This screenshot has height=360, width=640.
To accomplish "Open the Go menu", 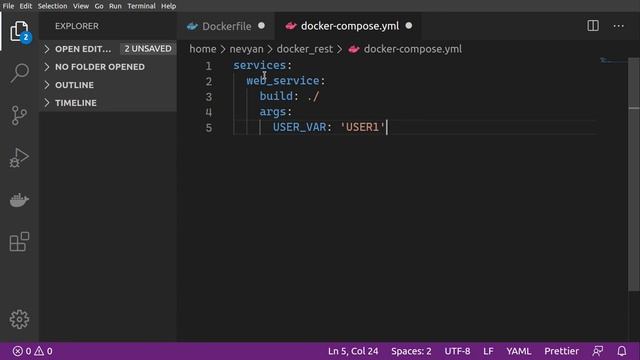I will click(x=99, y=6).
